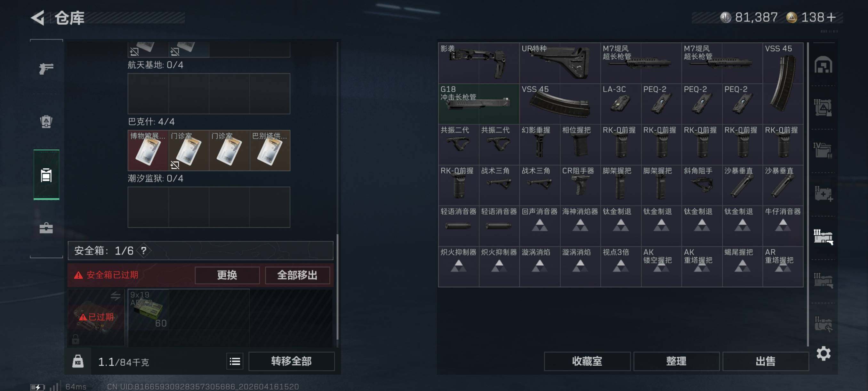Select the weapon attachments category tab on right
This screenshot has height=391, width=868.
823,237
